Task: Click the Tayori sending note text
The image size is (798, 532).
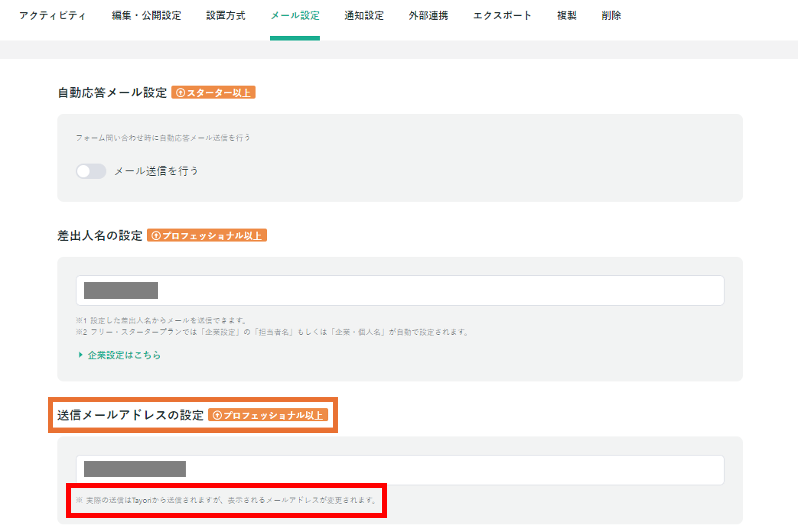Action: tap(226, 500)
